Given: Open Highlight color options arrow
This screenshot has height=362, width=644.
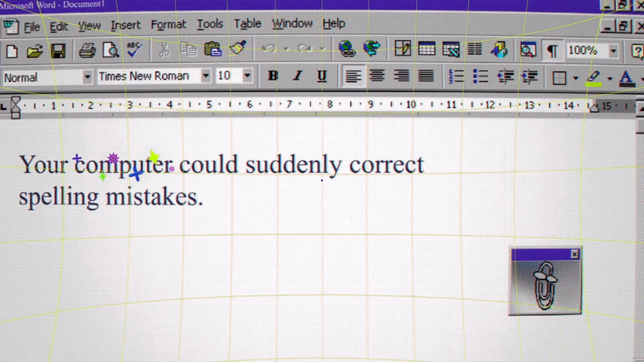Looking at the screenshot, I should [610, 78].
